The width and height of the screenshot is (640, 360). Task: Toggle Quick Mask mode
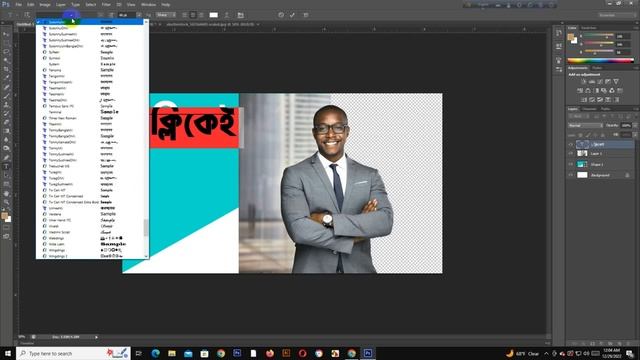click(6, 228)
